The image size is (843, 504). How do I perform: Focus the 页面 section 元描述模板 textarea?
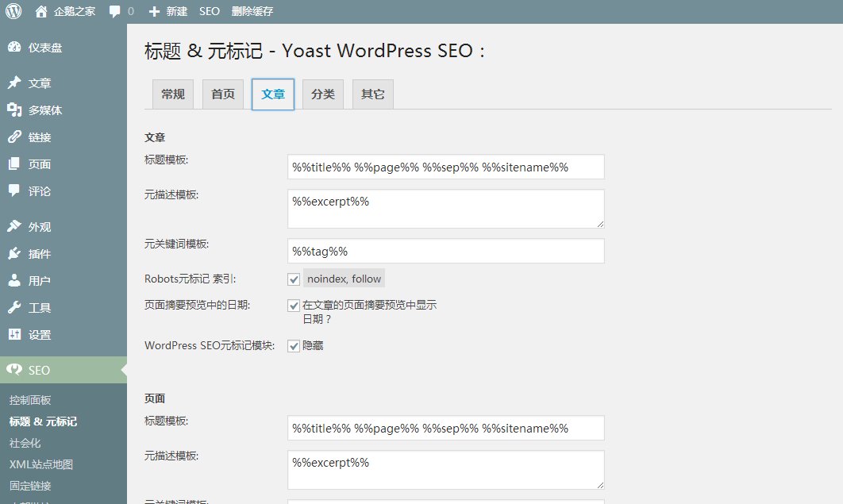[445, 470]
